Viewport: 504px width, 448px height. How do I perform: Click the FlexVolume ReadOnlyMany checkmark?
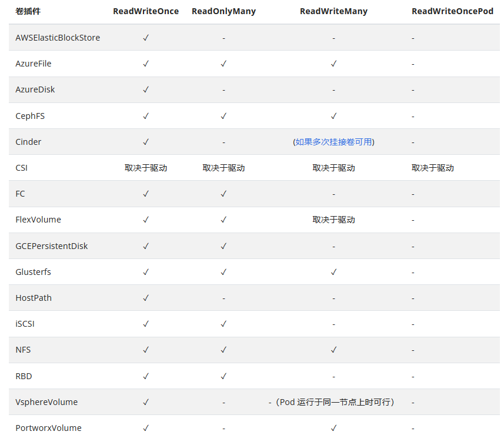tap(223, 220)
